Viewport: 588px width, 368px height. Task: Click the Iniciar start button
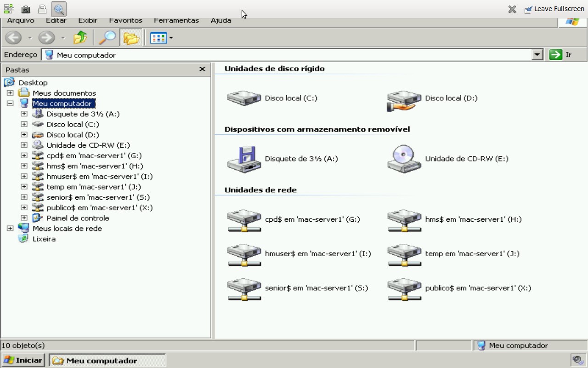point(23,360)
